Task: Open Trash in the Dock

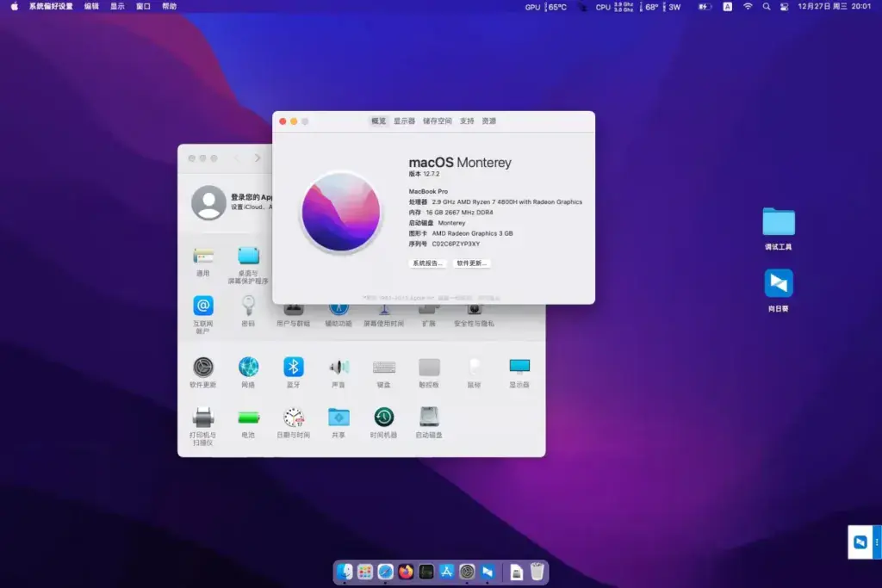Action: [537, 571]
